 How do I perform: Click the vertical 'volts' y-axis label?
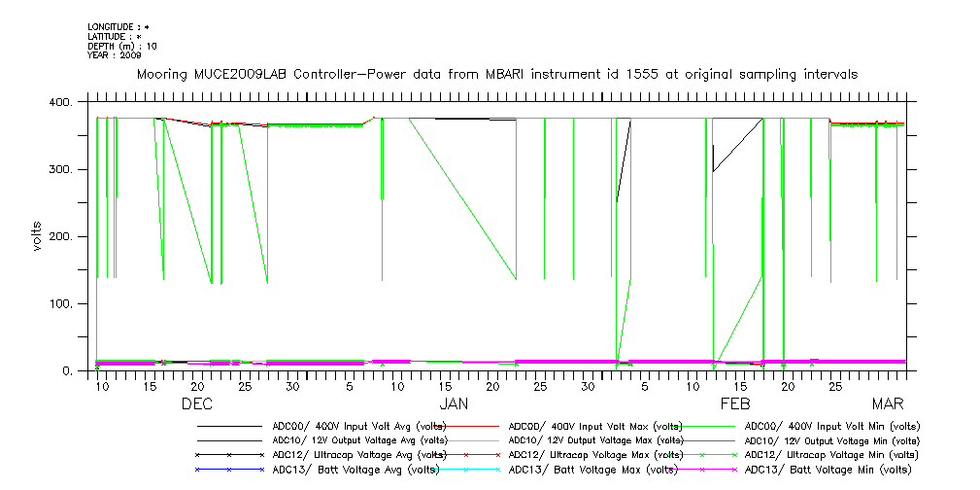coord(37,236)
